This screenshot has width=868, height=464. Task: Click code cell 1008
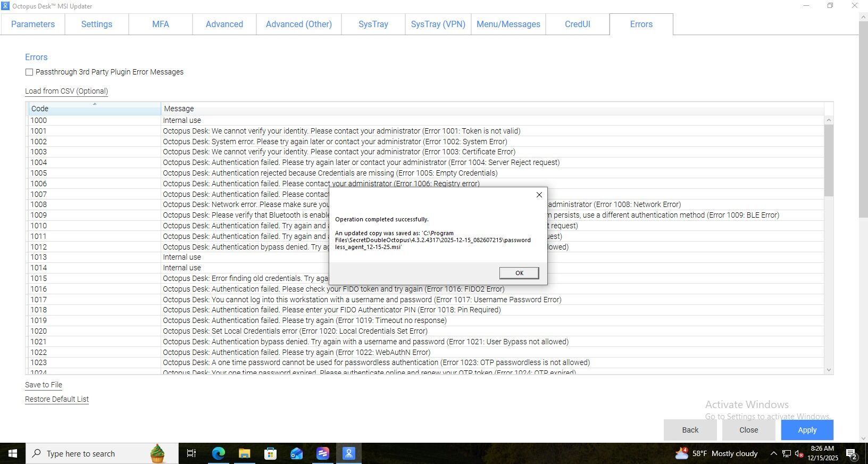click(95, 204)
